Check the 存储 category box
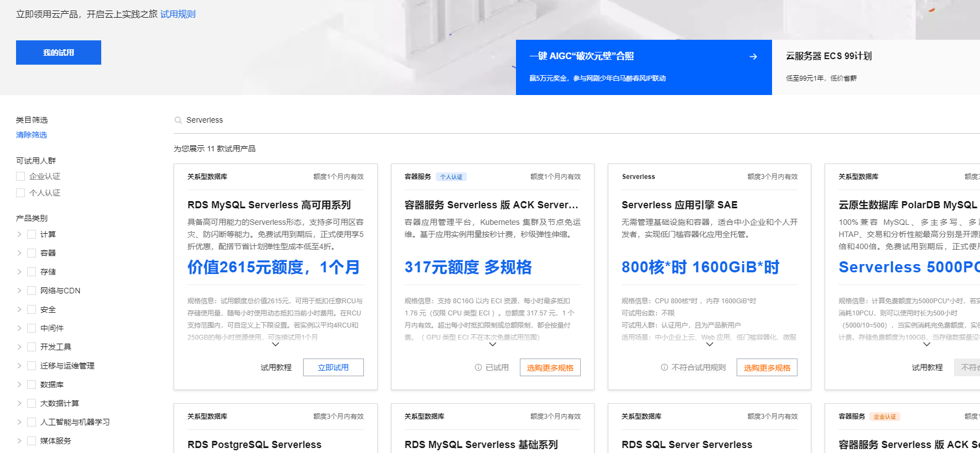This screenshot has width=980, height=453. pyautogui.click(x=32, y=272)
